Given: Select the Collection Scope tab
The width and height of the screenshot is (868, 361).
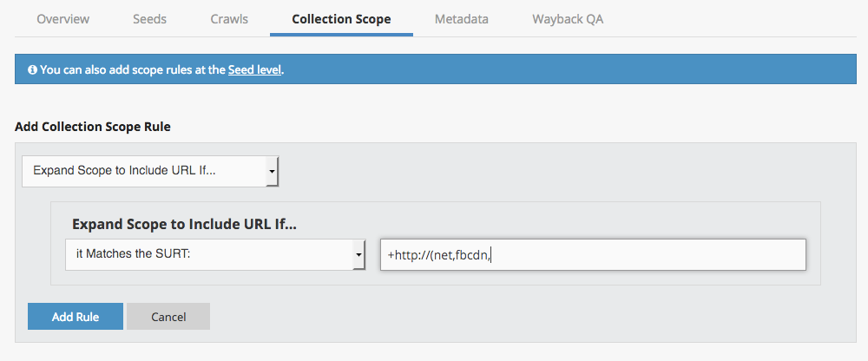Looking at the screenshot, I should click(x=341, y=18).
